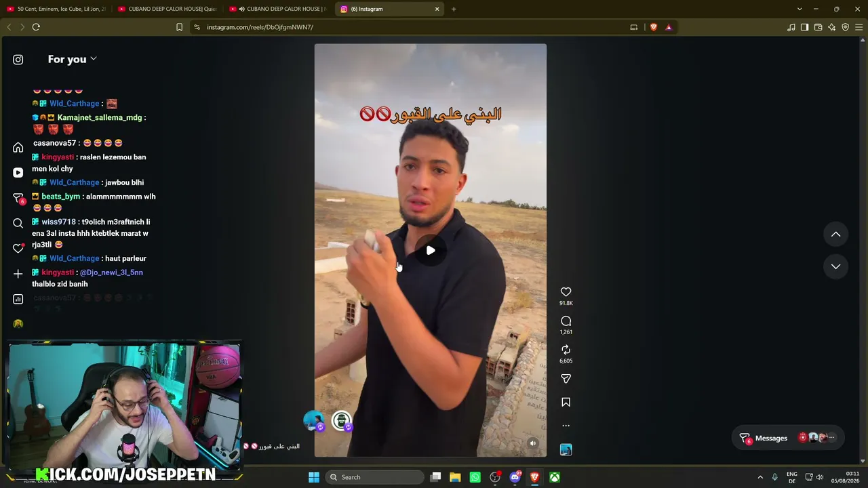Screen dimensions: 868x488
Task: Open direct messages in the sidebar
Action: coord(18,198)
